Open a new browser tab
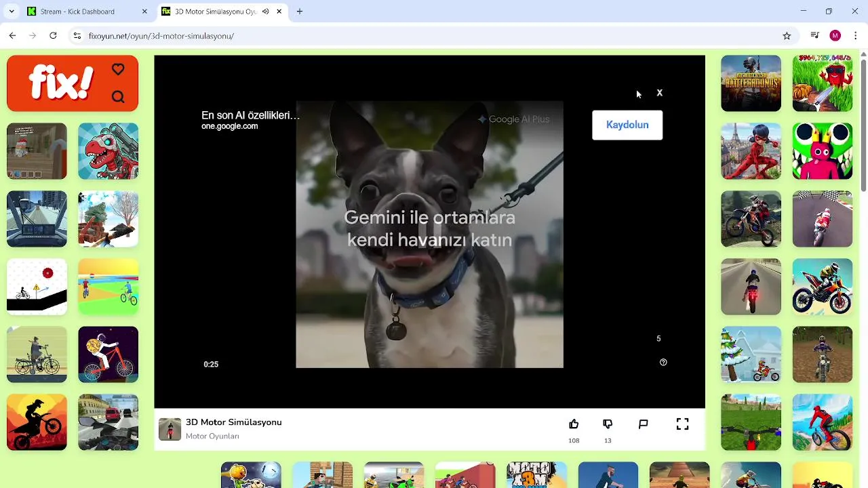Image resolution: width=868 pixels, height=488 pixels. 300,12
